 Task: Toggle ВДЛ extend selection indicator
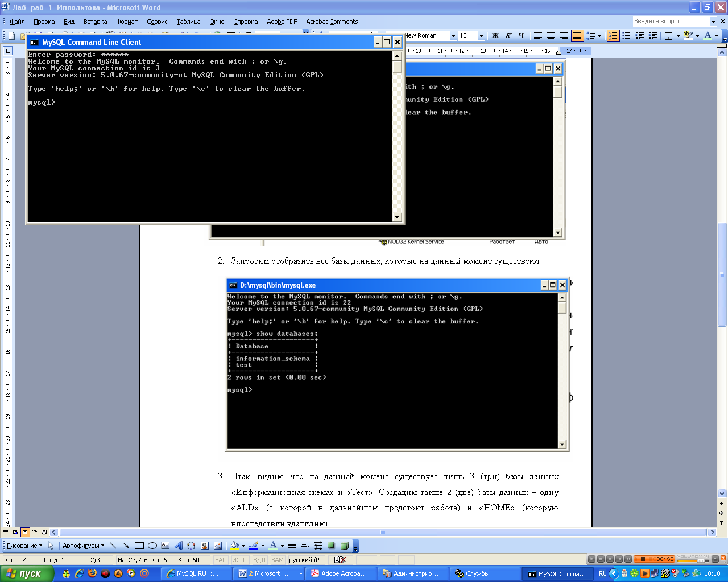tap(259, 560)
